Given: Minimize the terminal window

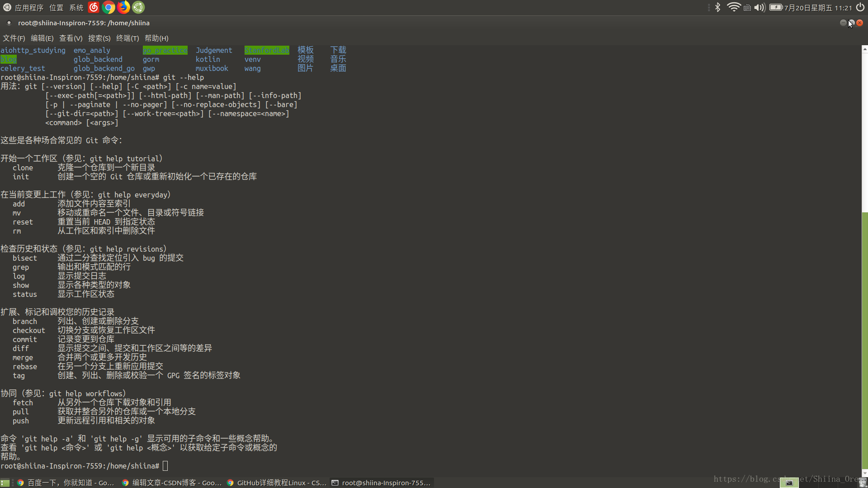Looking at the screenshot, I should (843, 23).
